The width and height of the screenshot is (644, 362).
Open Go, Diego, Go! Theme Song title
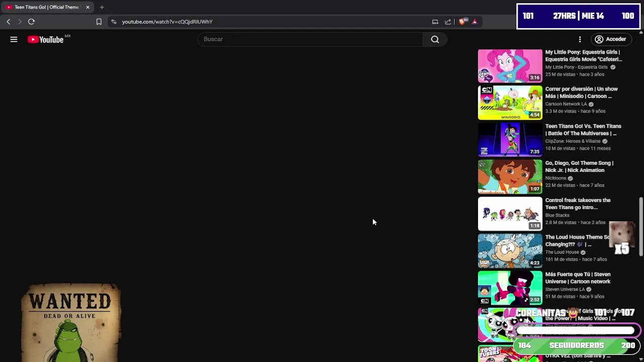click(579, 166)
